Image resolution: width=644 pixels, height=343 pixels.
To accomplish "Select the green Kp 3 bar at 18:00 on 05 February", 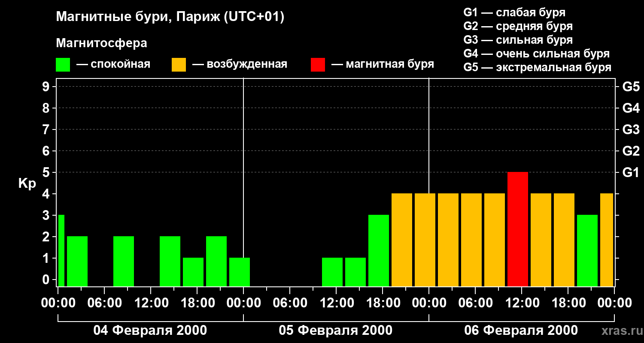I will 379,250.
